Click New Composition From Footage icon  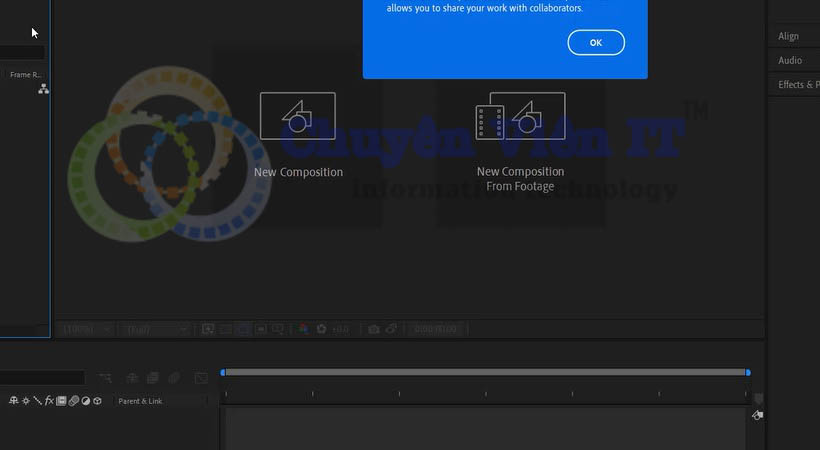[x=520, y=116]
